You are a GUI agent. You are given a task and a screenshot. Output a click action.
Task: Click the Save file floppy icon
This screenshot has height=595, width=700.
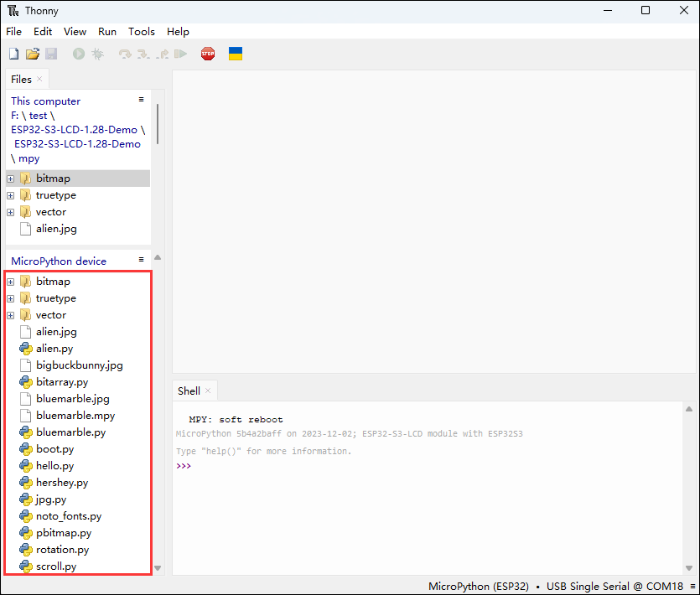pyautogui.click(x=51, y=54)
